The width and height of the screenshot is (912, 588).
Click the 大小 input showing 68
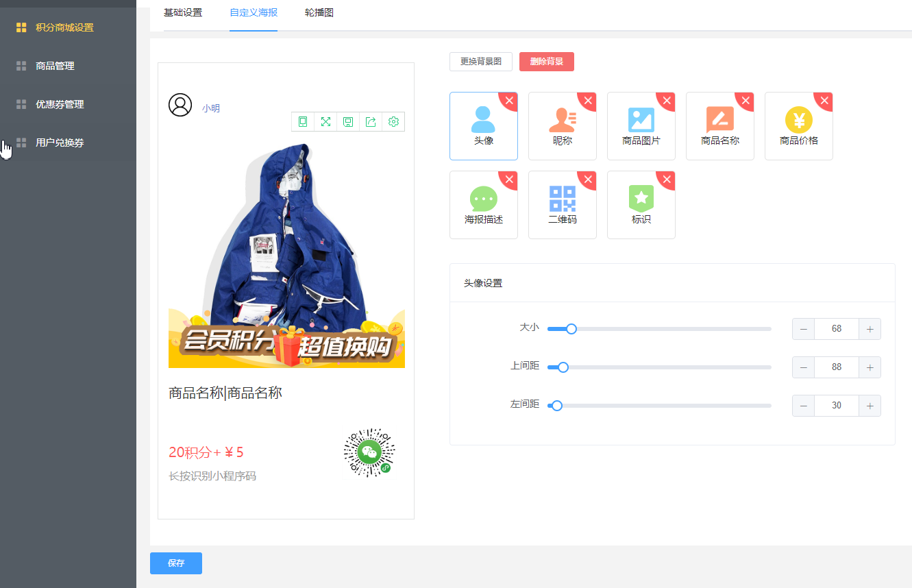point(837,329)
